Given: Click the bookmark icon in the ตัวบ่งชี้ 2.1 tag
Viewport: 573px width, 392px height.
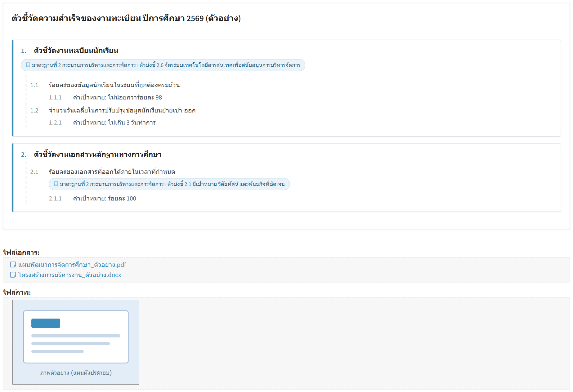Looking at the screenshot, I should pyautogui.click(x=56, y=184).
